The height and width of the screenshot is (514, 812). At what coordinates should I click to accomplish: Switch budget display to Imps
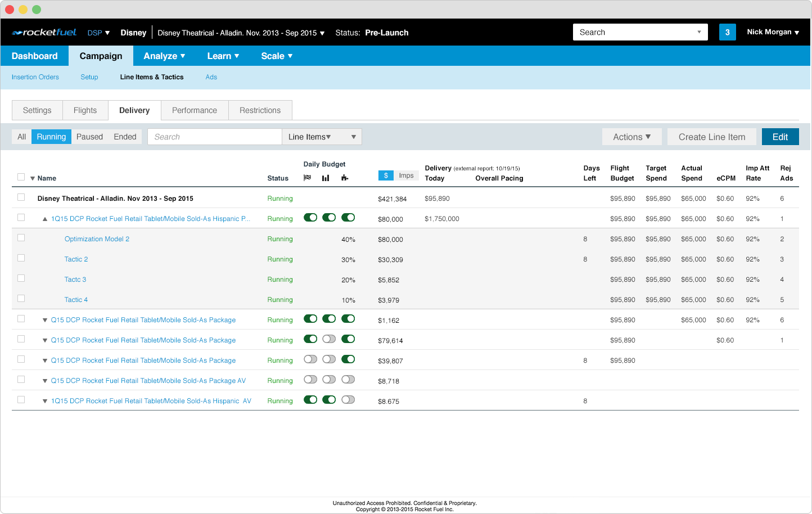[x=406, y=175]
